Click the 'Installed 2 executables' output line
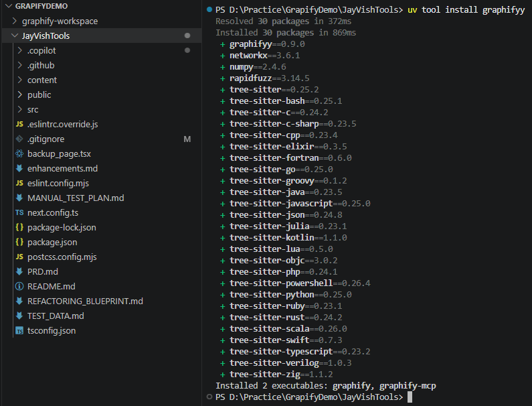This screenshot has width=532, height=406. 326,386
